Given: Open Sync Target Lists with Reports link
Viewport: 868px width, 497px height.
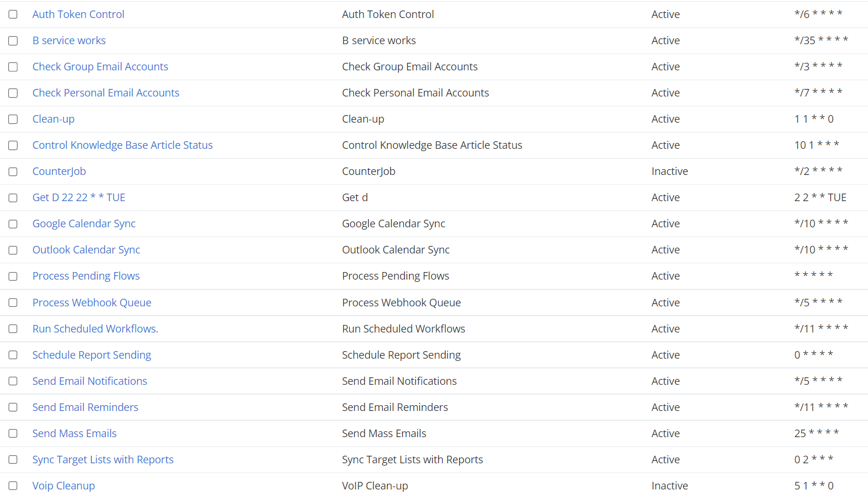Looking at the screenshot, I should (103, 460).
